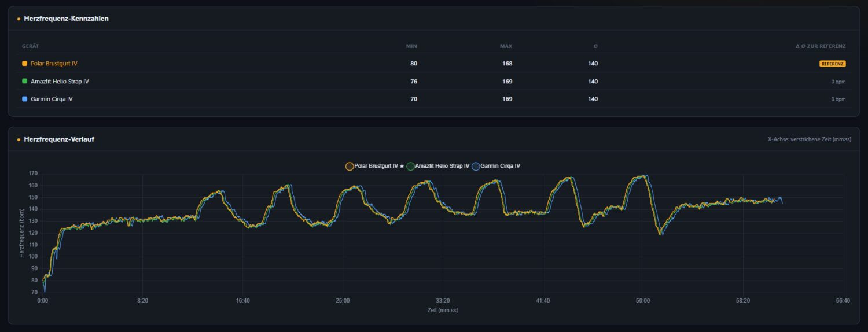Click the 25:00 tick on time axis
This screenshot has width=868, height=332.
tap(343, 301)
